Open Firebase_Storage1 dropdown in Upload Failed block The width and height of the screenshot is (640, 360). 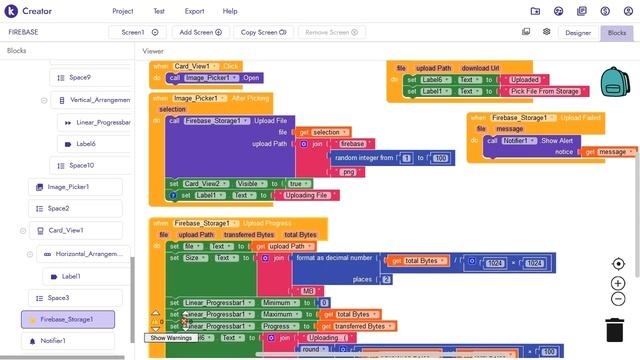(523, 118)
